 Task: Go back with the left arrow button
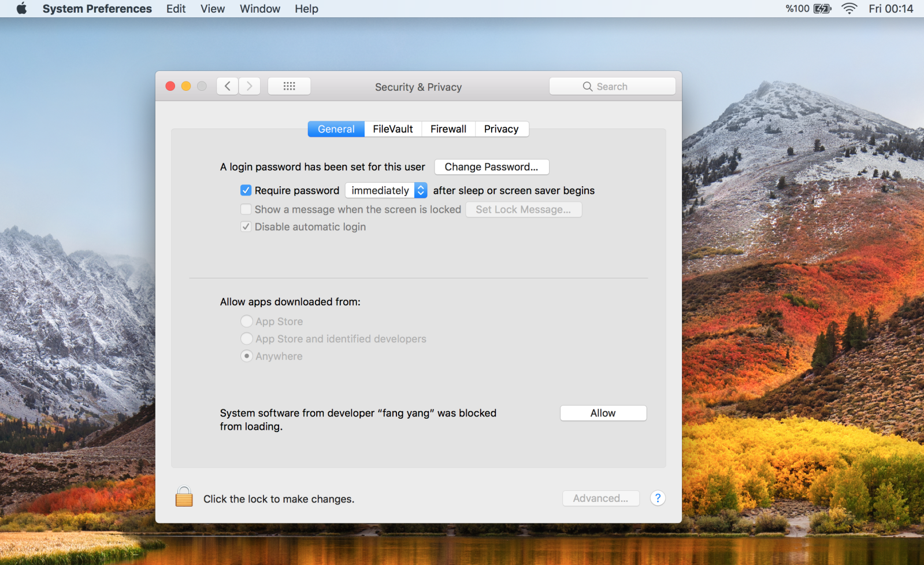pyautogui.click(x=228, y=86)
